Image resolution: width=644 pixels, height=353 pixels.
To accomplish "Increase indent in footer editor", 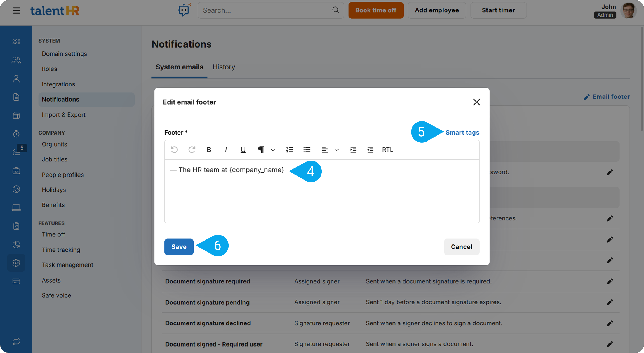I will [x=353, y=150].
